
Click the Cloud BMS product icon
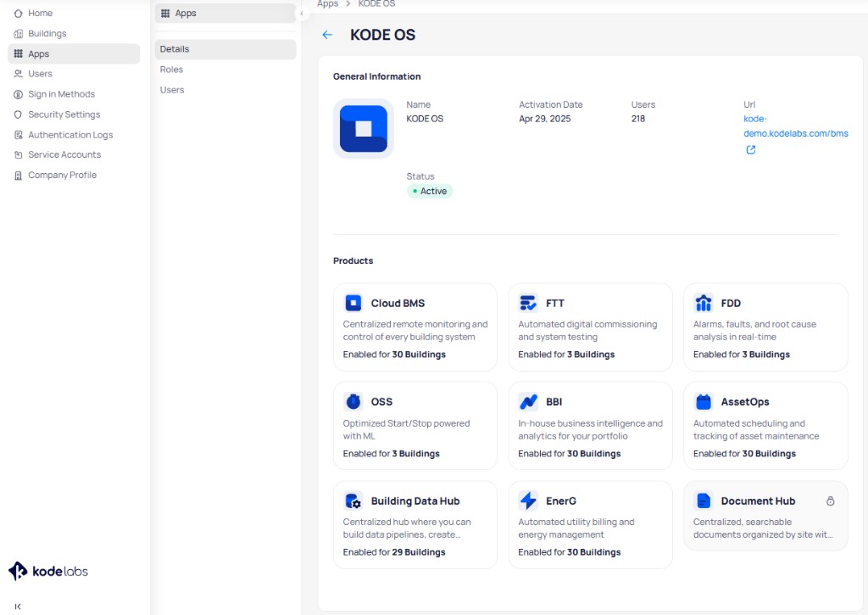[x=353, y=303]
